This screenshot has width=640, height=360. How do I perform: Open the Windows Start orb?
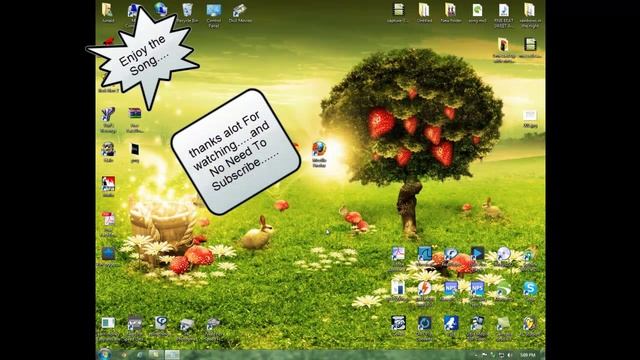(104, 354)
